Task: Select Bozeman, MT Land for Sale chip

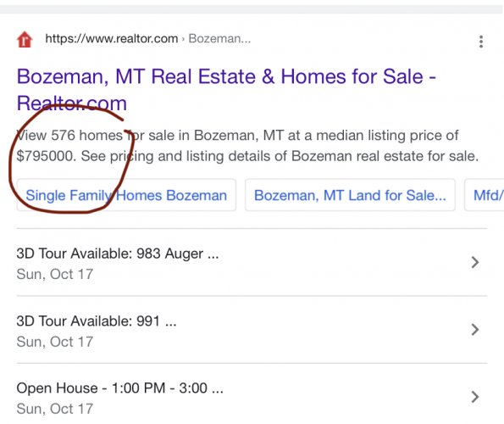Action: (x=350, y=195)
